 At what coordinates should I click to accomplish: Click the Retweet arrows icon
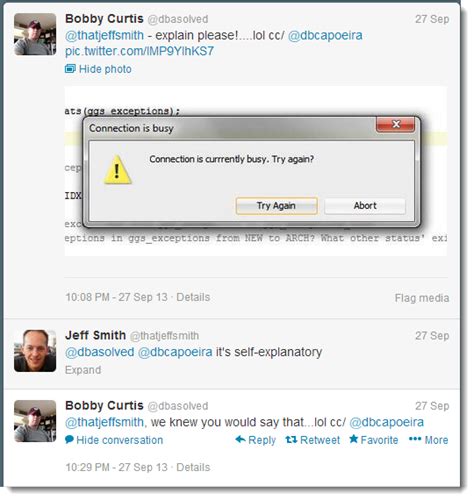click(x=291, y=440)
